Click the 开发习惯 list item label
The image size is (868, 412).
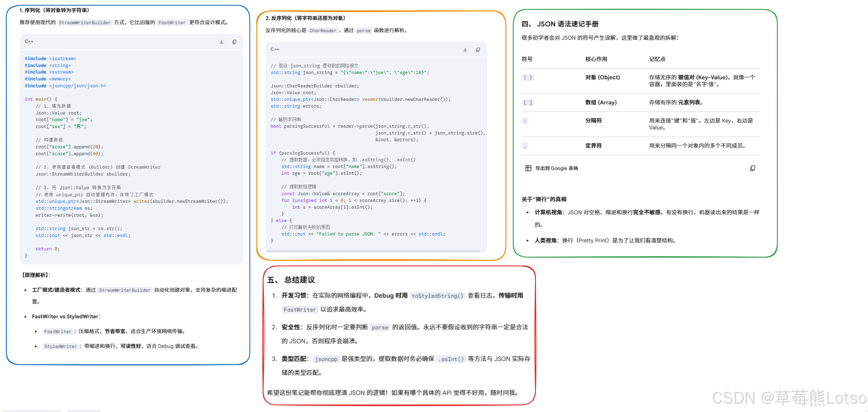click(x=294, y=296)
